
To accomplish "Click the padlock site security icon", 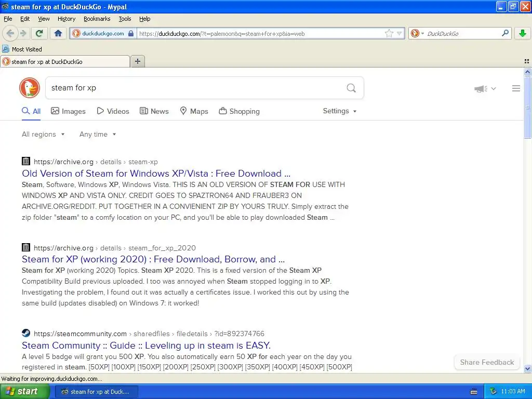I will (130, 33).
